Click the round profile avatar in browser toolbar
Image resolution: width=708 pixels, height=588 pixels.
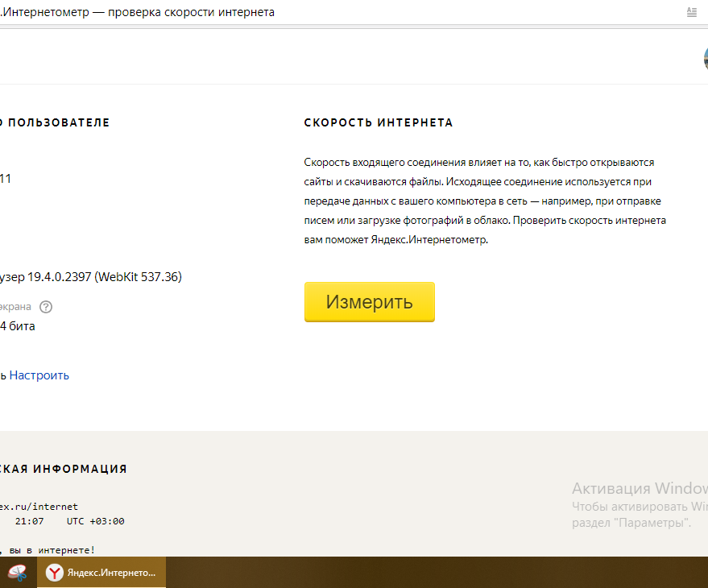point(706,57)
